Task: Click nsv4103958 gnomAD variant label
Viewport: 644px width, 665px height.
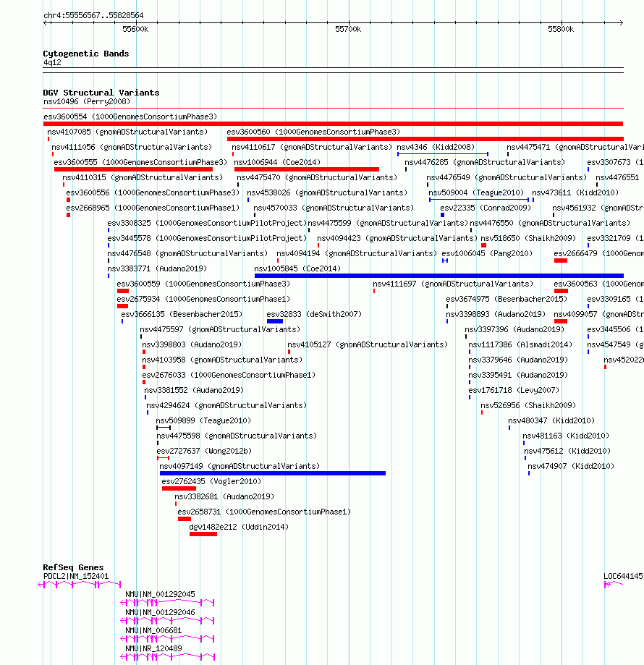Action: tap(222, 360)
